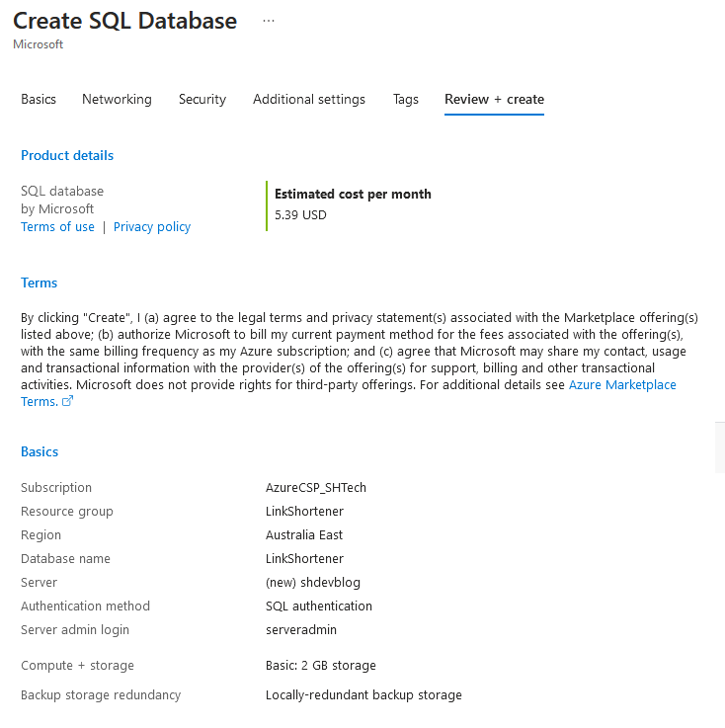This screenshot has height=728, width=725.
Task: Go to the Additional settings tab
Action: coord(309,99)
